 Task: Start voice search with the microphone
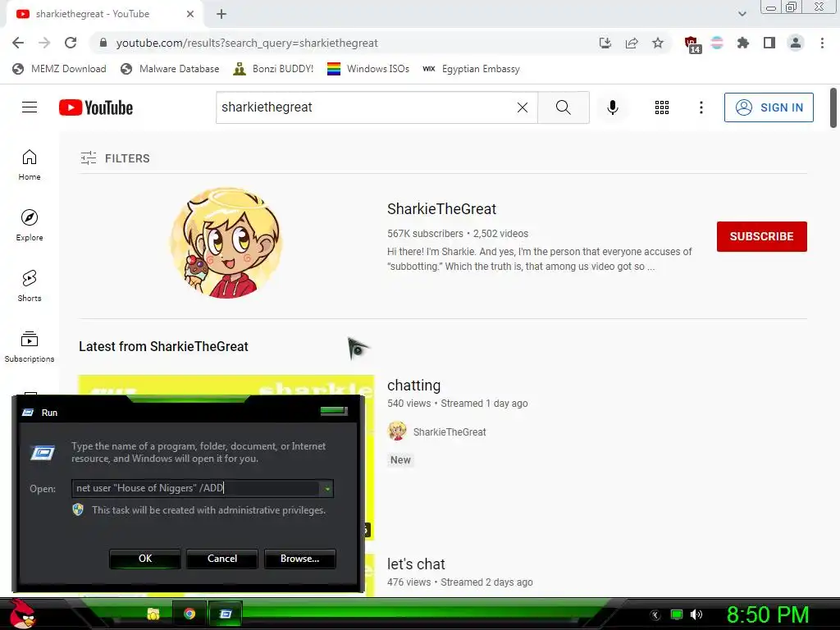tap(612, 107)
